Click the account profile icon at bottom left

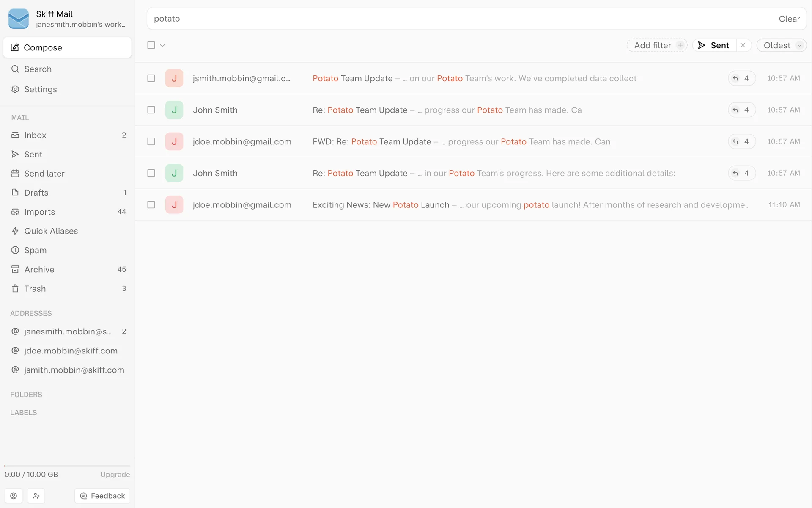[14, 496]
